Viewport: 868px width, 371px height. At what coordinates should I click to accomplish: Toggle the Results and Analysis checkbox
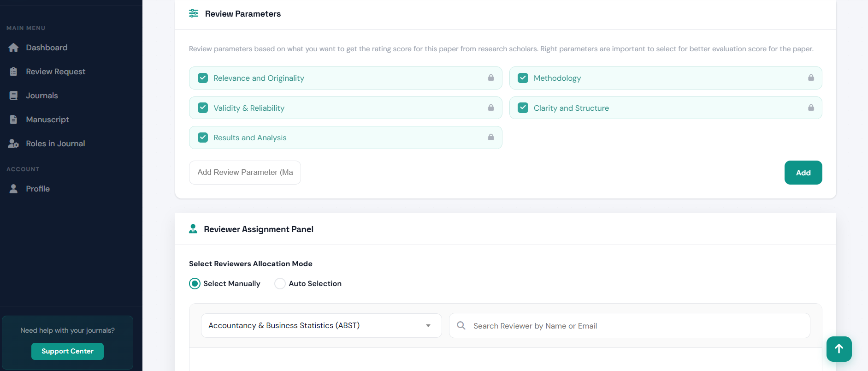point(203,138)
